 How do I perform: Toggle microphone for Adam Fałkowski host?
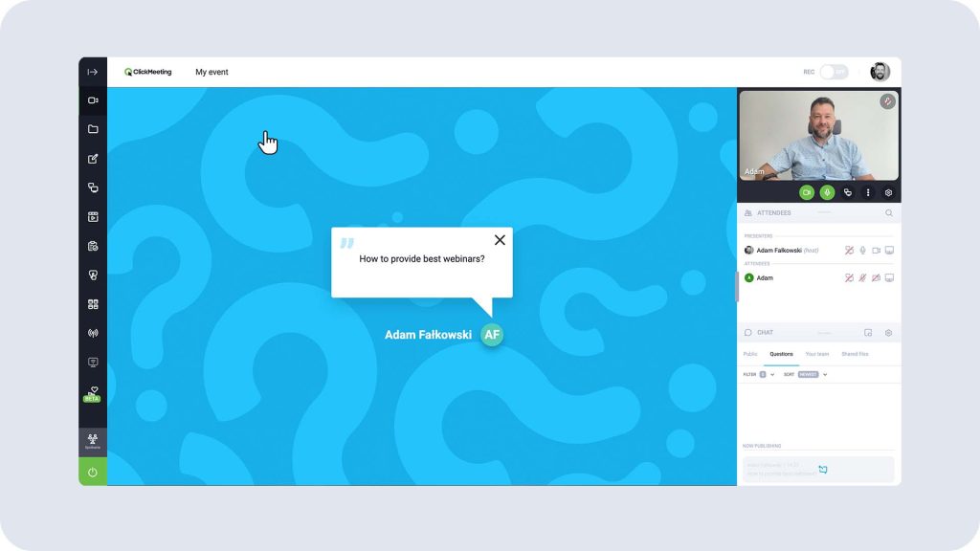pos(862,251)
